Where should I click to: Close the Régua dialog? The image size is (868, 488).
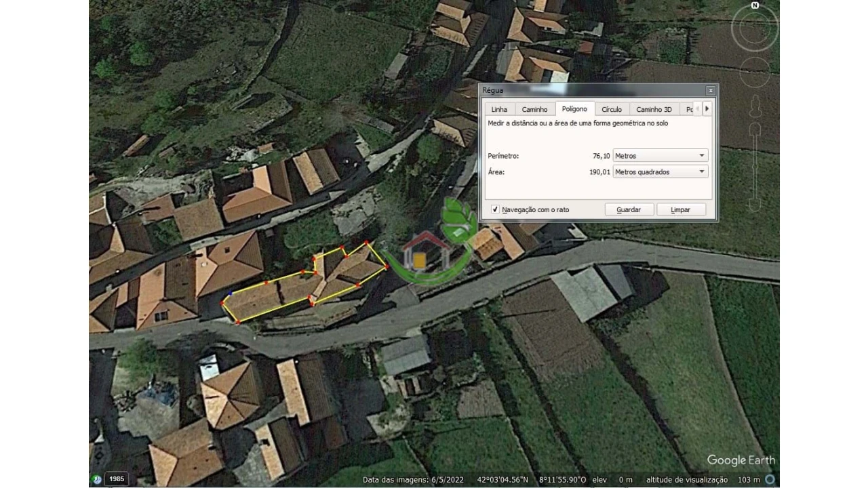tap(710, 90)
